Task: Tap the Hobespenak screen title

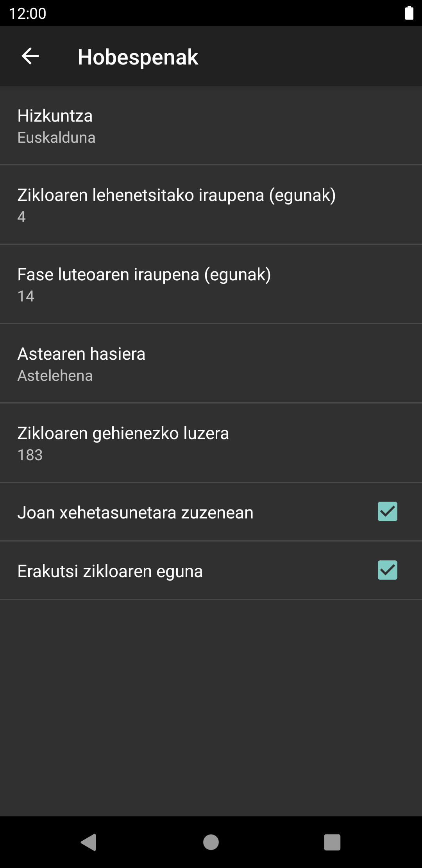Action: click(x=138, y=57)
